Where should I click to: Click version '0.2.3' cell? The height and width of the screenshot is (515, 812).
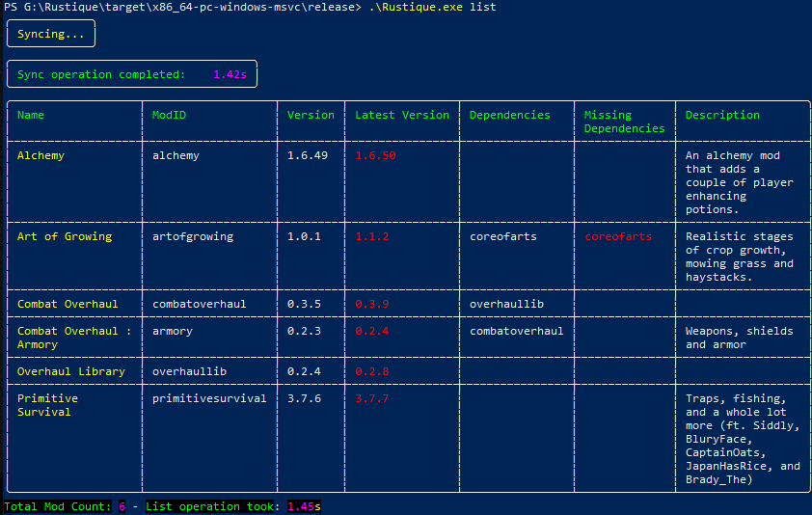click(x=304, y=331)
